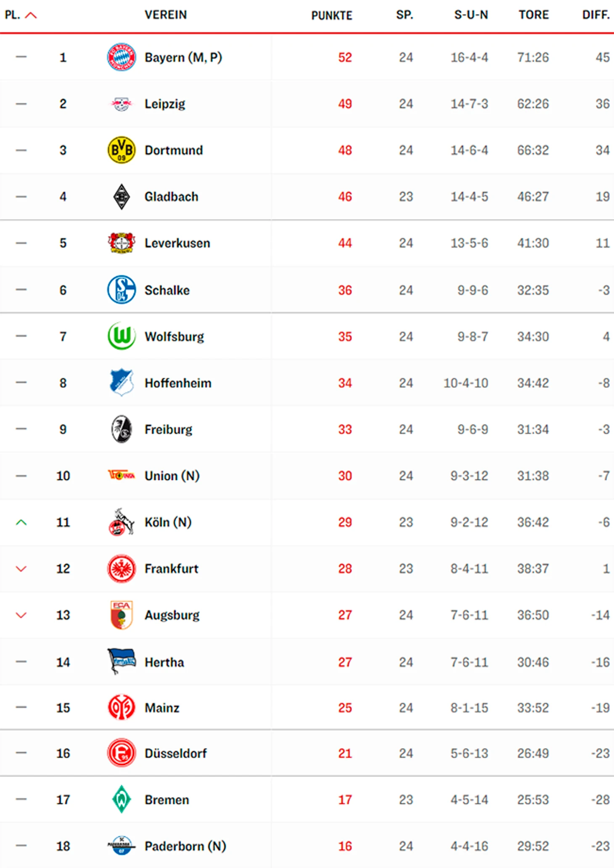Sort table by TORE column
The width and height of the screenshot is (614, 868).
tap(533, 15)
